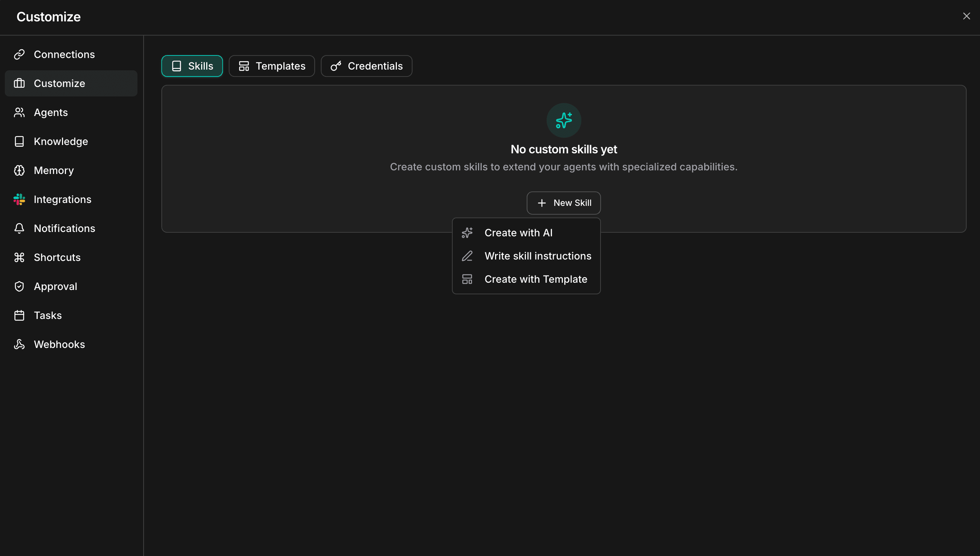The width and height of the screenshot is (980, 556).
Task: Choose Create with Template option
Action: coord(536,279)
